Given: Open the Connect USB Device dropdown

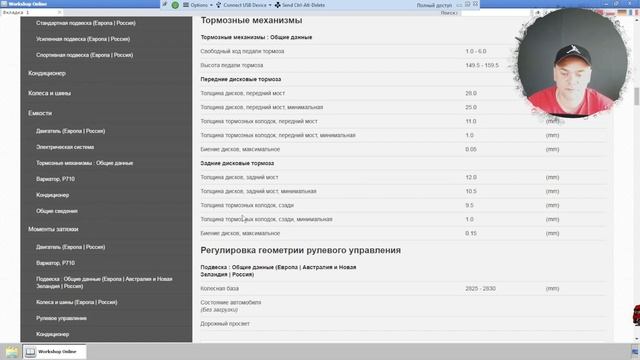Looking at the screenshot, I should [x=243, y=5].
